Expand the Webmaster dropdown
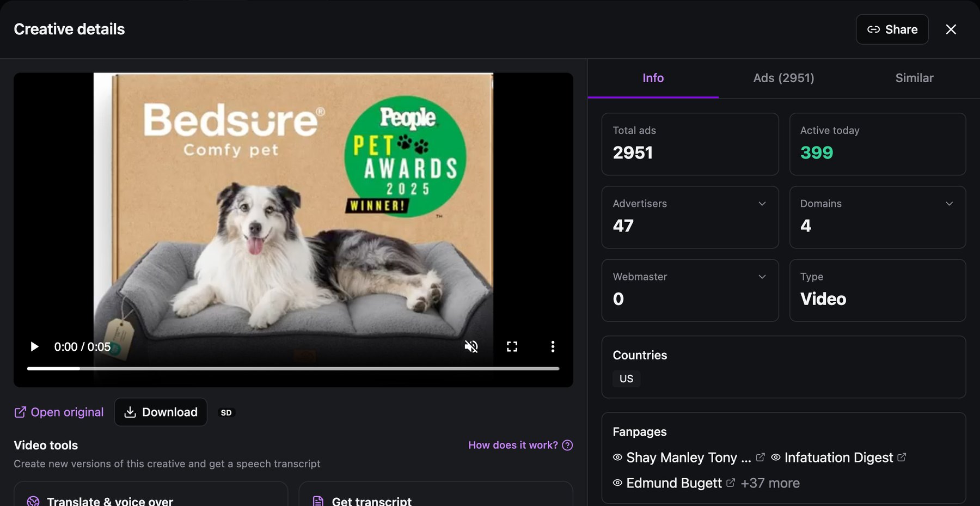 pyautogui.click(x=762, y=277)
